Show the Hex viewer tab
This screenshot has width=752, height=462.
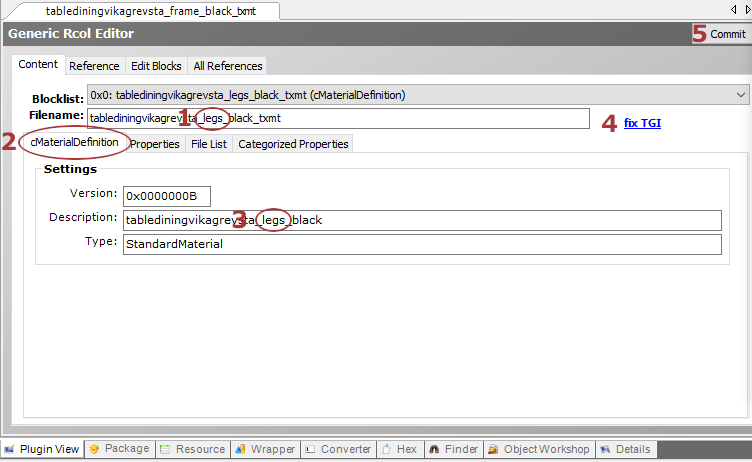coord(401,450)
